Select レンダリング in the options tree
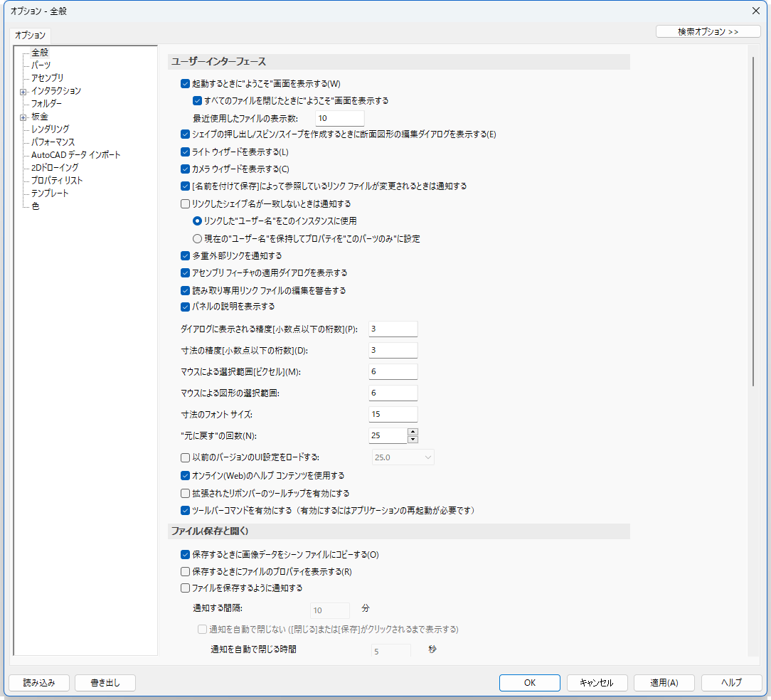 [50, 129]
